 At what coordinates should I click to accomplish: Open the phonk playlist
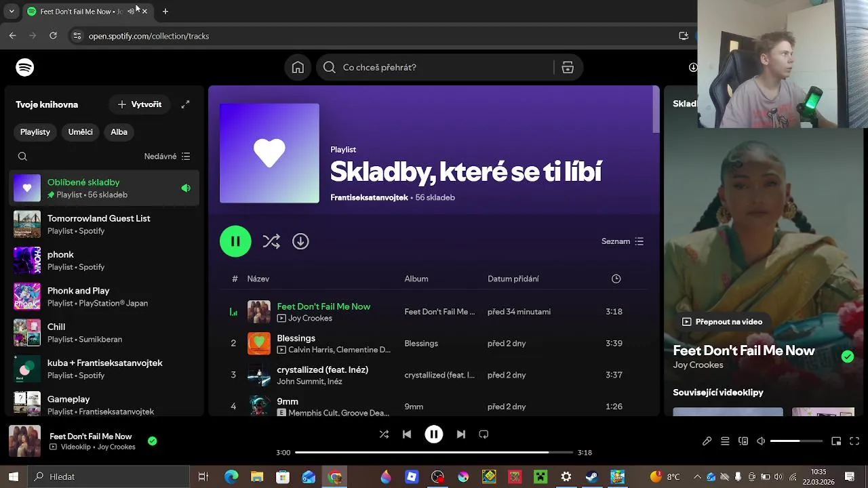coord(105,260)
